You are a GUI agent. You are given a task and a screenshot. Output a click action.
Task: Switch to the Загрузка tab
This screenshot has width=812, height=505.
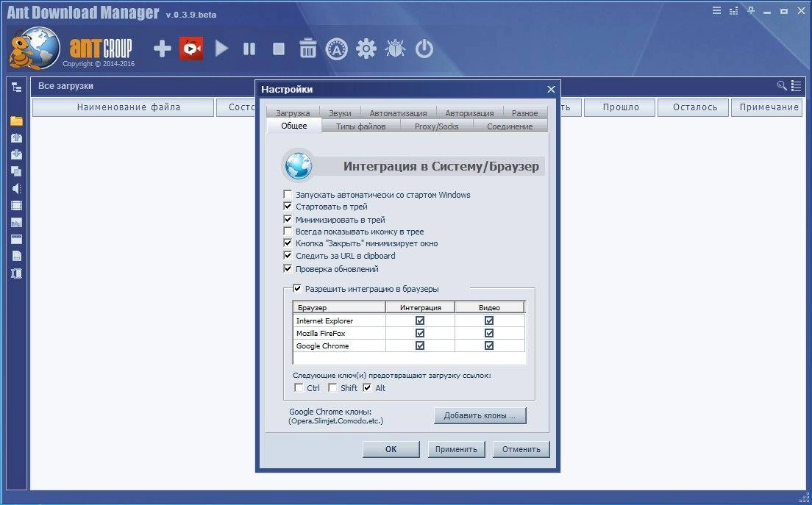point(293,112)
